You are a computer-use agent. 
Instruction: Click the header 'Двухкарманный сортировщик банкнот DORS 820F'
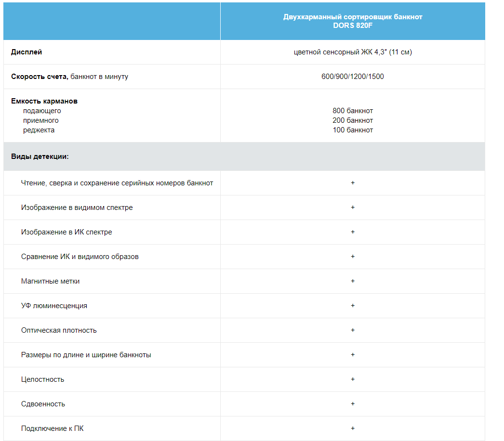coord(353,21)
